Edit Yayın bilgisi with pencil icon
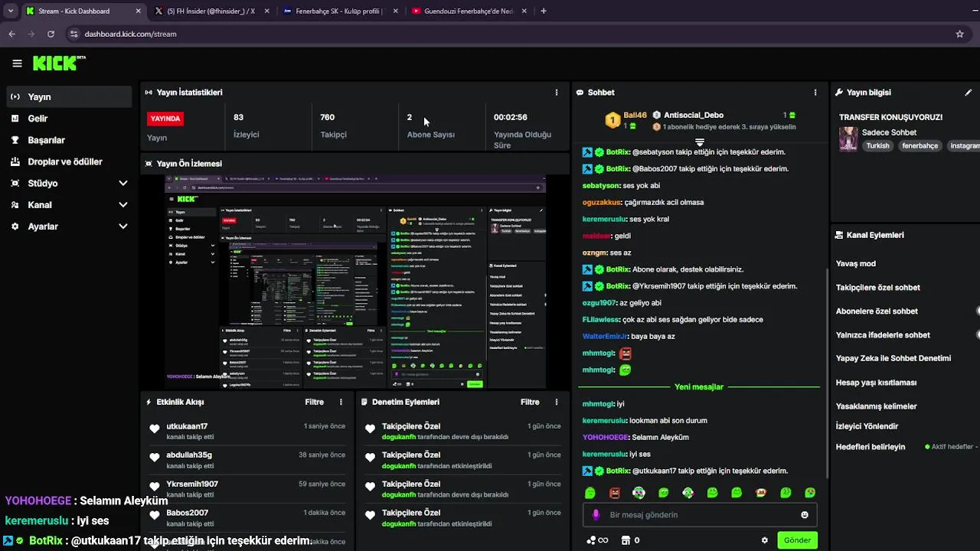 coord(968,92)
